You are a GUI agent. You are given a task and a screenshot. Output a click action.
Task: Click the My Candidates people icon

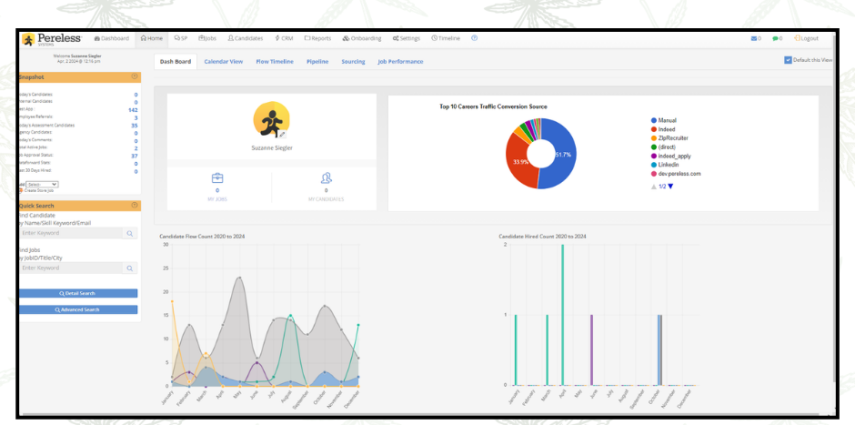coord(326,178)
